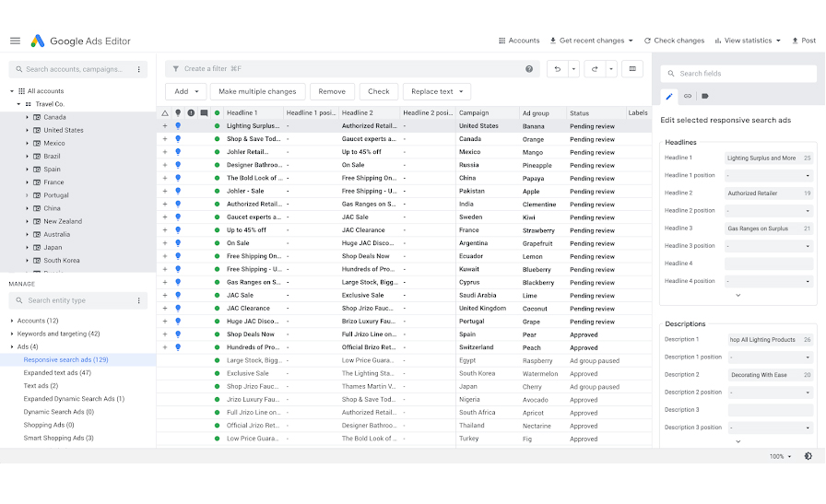Open Get recent changes dropdown
826x504 pixels.
coord(591,41)
